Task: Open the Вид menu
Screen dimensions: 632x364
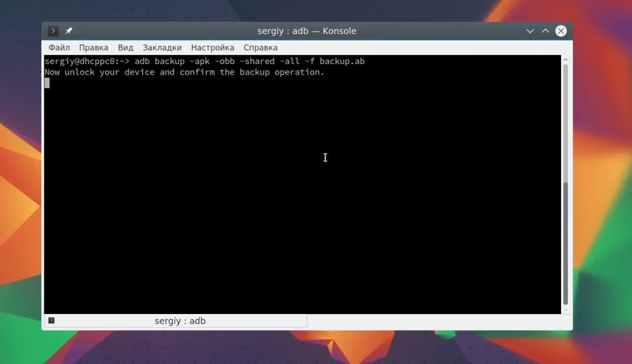Action: (x=125, y=48)
